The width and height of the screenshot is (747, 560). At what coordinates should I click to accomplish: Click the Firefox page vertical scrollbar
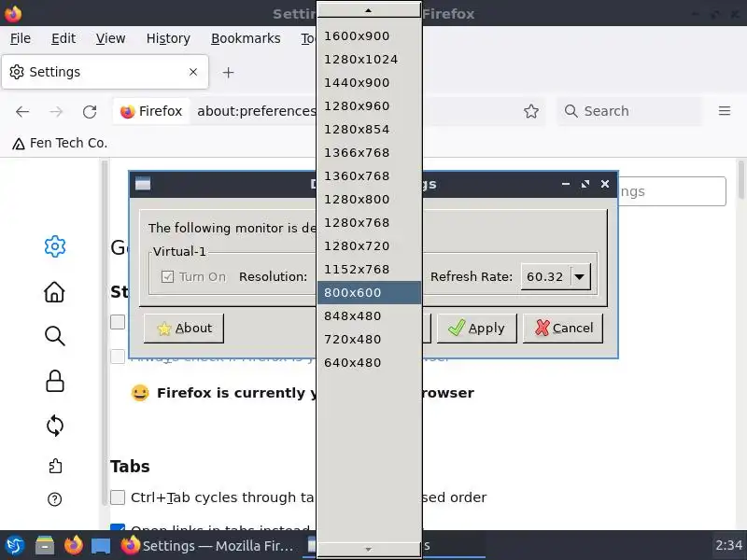click(741, 180)
